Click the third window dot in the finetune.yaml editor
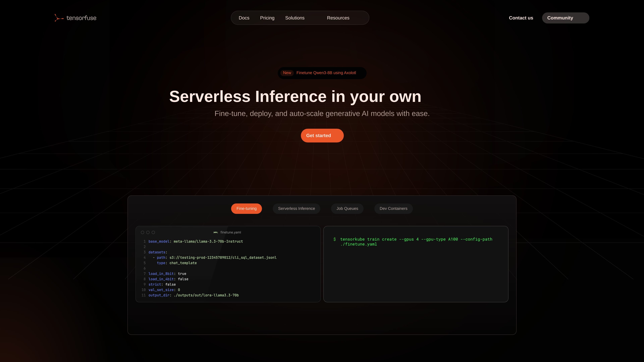Viewport: 644px width, 362px height. [153, 232]
